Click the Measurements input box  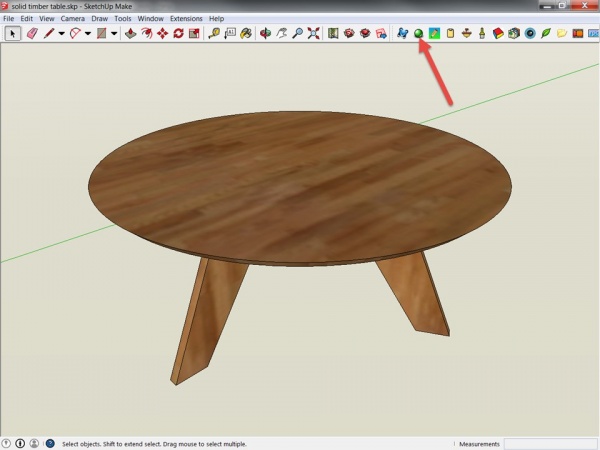tap(550, 443)
